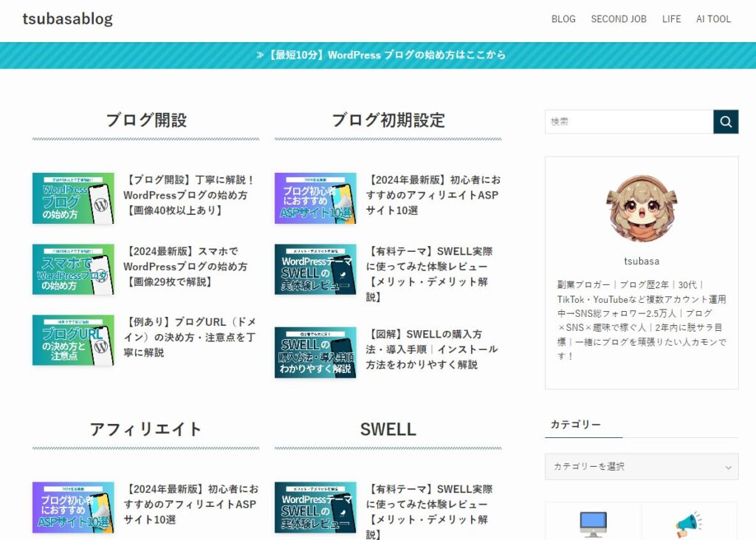This screenshot has height=540, width=756.
Task: Open アフィリエイト section article on ASPサイト10選
Action: click(x=191, y=505)
